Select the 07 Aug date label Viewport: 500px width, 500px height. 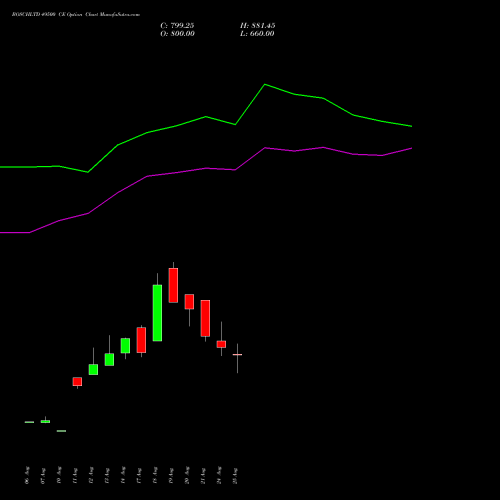point(43,476)
